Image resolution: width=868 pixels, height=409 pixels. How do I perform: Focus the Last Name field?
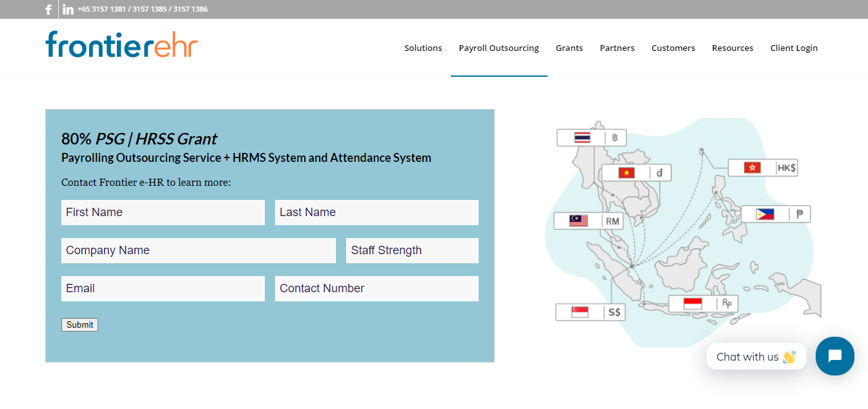pyautogui.click(x=377, y=212)
